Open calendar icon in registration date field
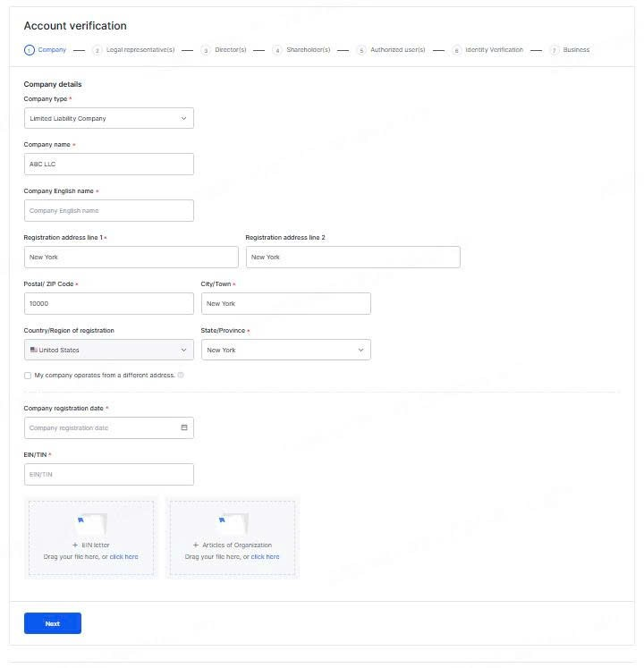The width and height of the screenshot is (644, 668). click(x=184, y=427)
